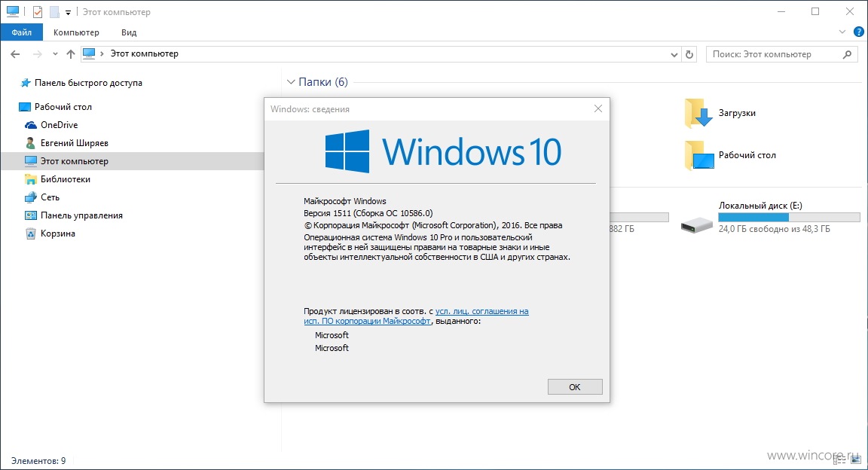Open Explorer help with the question mark

859,32
